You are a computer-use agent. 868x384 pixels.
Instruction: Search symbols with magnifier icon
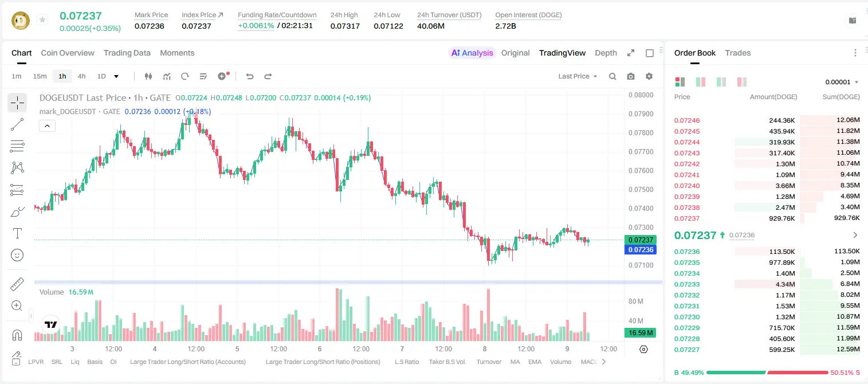[x=612, y=76]
